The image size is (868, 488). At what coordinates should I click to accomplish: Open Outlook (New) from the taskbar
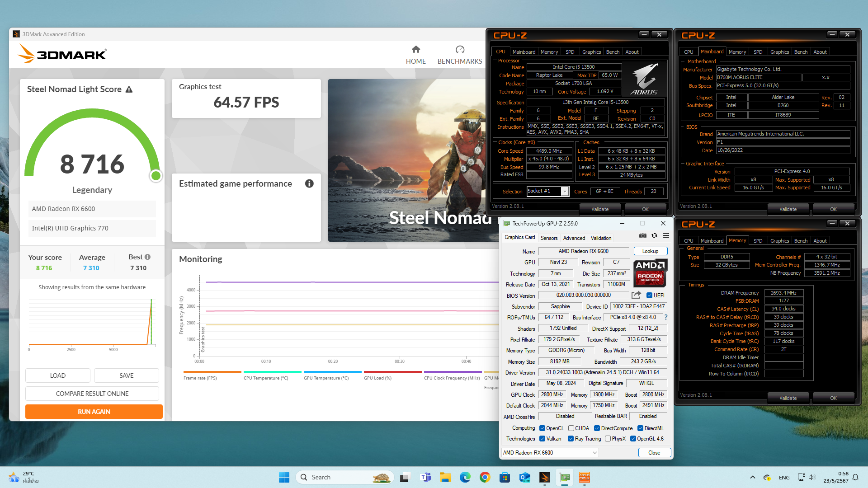click(x=525, y=477)
